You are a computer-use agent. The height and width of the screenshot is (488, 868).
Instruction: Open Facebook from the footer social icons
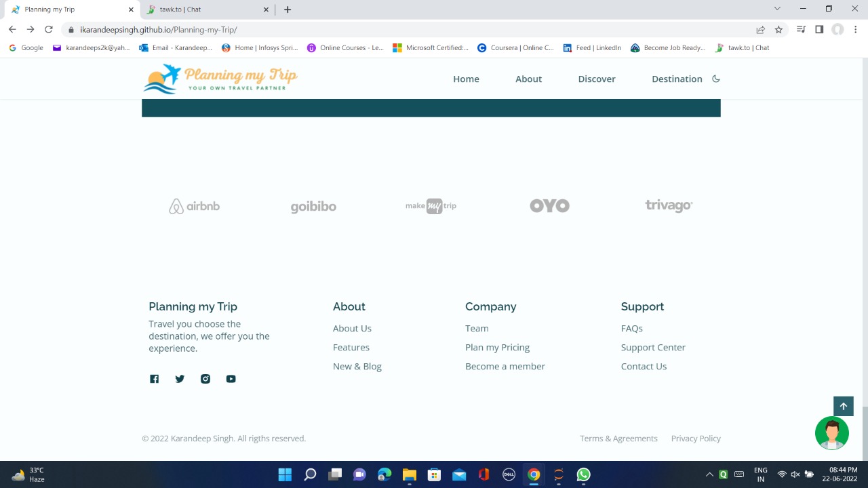pos(154,378)
